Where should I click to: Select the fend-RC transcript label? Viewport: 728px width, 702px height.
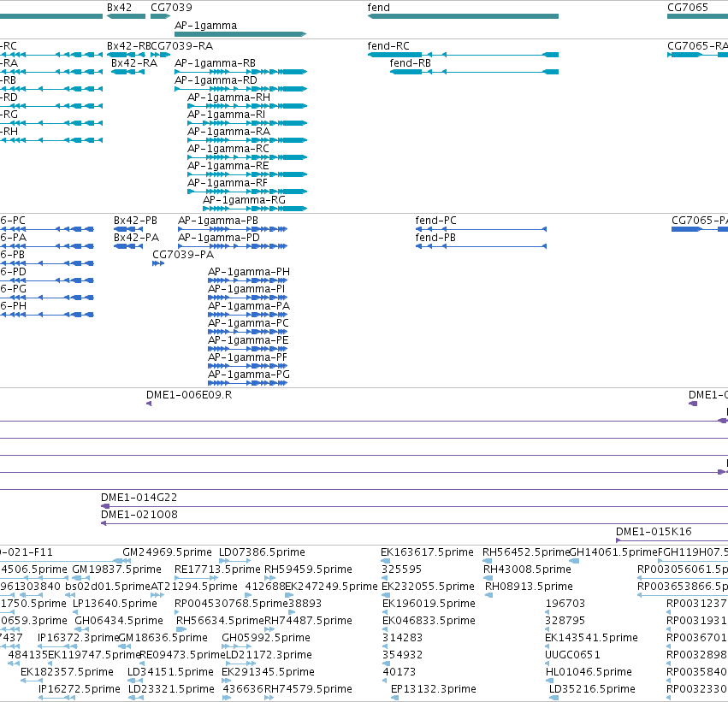click(388, 46)
